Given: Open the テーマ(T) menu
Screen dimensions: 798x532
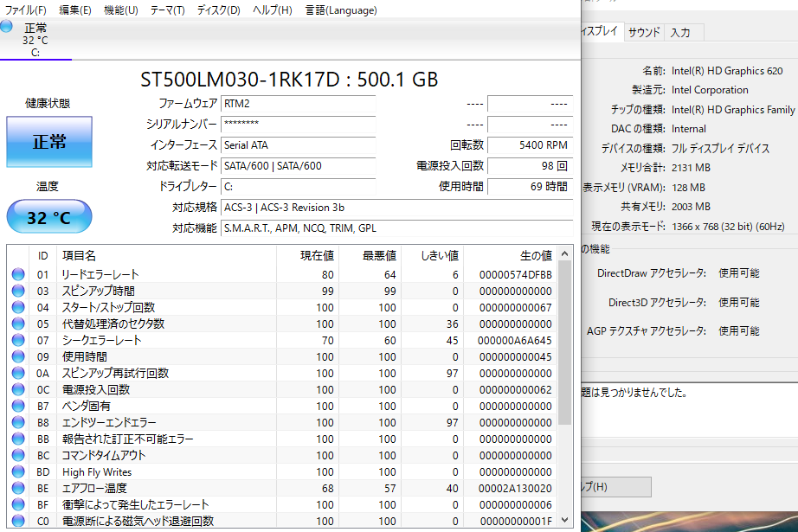Looking at the screenshot, I should [167, 10].
